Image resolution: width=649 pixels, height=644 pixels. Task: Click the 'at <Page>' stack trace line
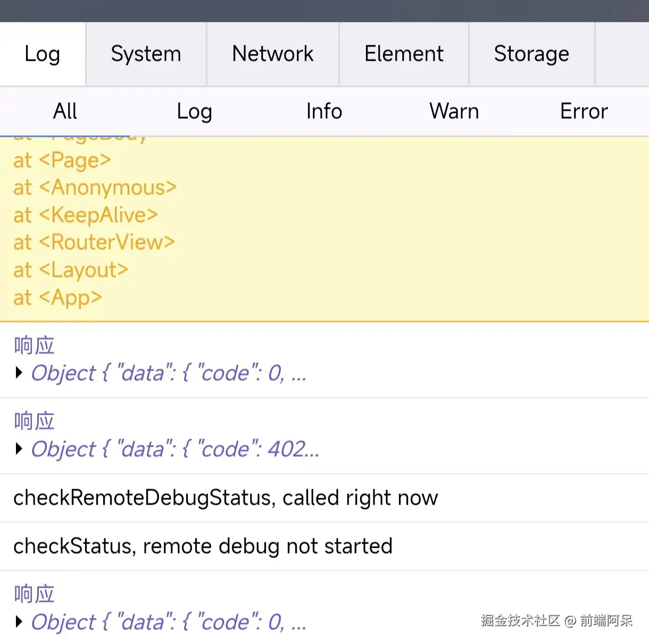point(62,160)
